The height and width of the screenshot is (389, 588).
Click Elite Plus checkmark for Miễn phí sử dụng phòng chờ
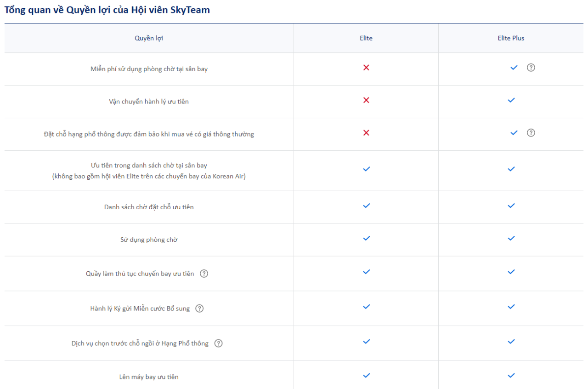click(514, 68)
